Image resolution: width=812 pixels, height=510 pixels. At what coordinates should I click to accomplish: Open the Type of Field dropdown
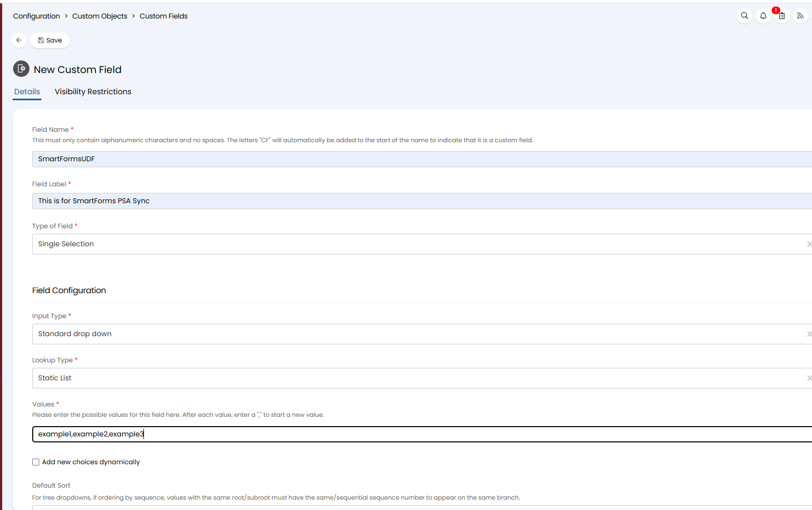(414, 244)
